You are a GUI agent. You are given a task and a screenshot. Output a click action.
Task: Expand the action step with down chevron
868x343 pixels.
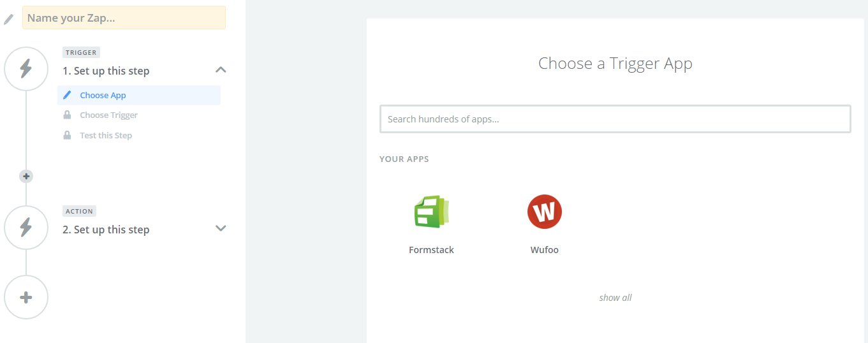click(221, 228)
